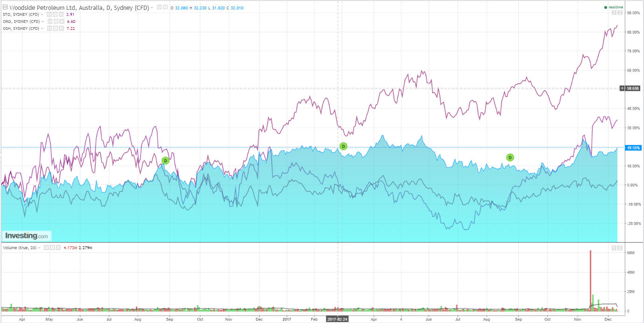
Task: Click the up-down arrows pane button under realtime
Action: 620,13
